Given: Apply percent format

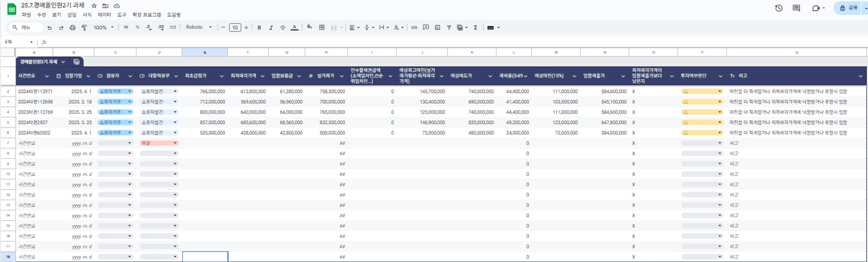Looking at the screenshot, I should pyautogui.click(x=137, y=28).
